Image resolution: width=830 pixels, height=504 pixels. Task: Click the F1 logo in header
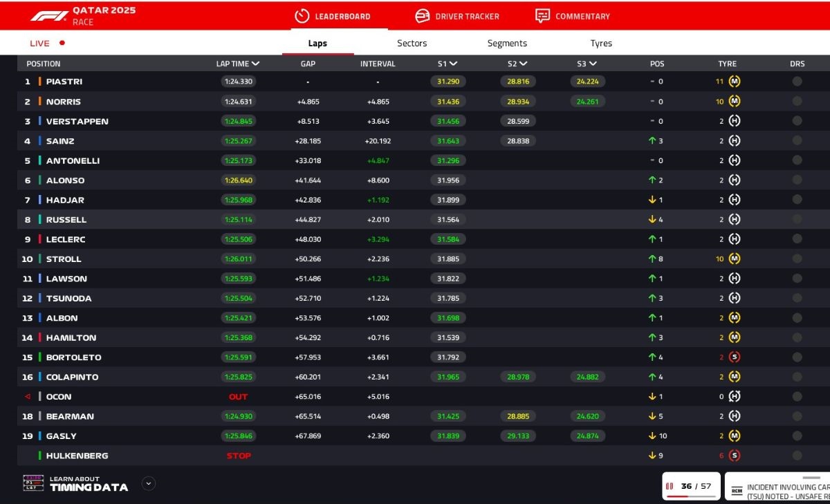[x=49, y=16]
